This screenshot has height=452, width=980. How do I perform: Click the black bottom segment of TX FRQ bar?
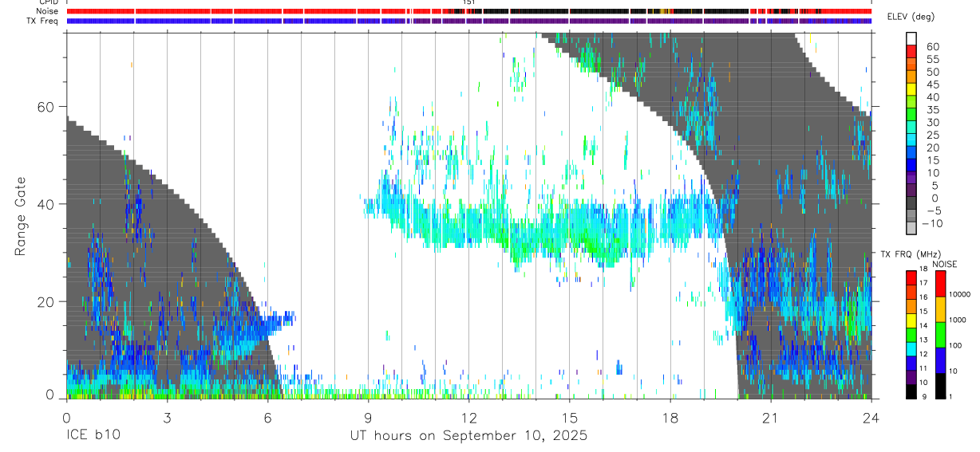(x=911, y=391)
